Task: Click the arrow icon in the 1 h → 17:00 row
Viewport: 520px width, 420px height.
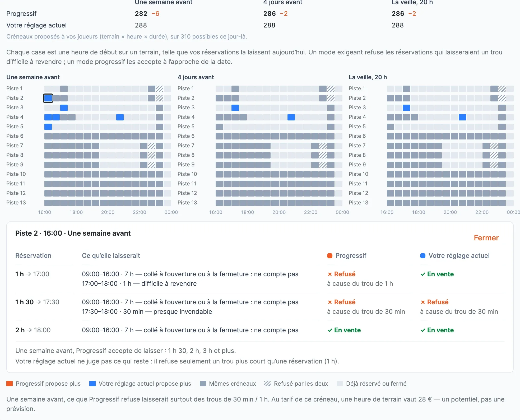Action: click(x=28, y=274)
